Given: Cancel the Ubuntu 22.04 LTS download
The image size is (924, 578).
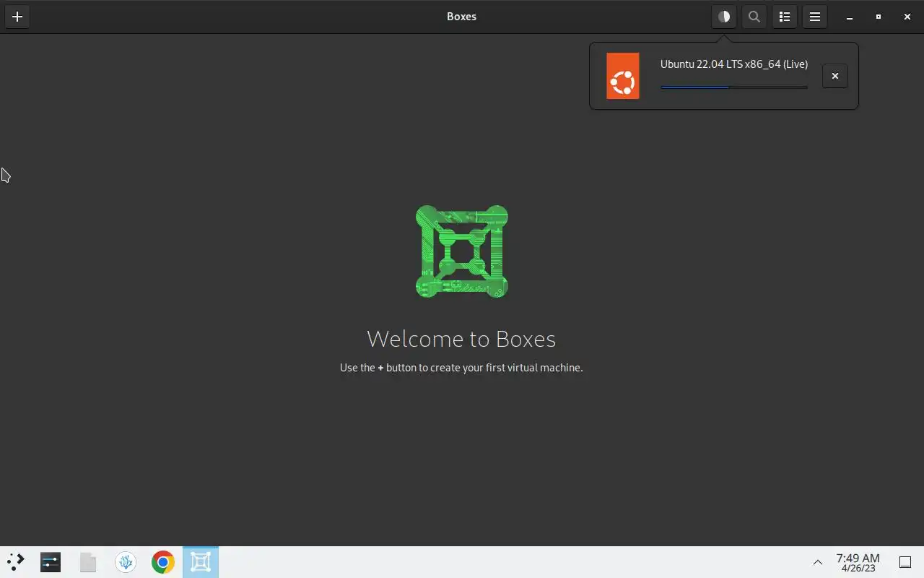Looking at the screenshot, I should click(x=835, y=76).
